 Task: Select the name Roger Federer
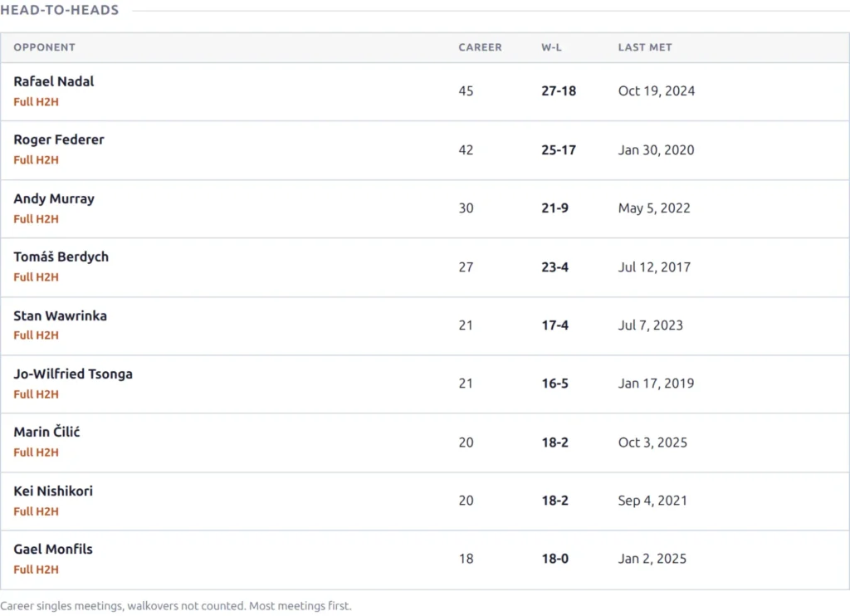tap(59, 139)
